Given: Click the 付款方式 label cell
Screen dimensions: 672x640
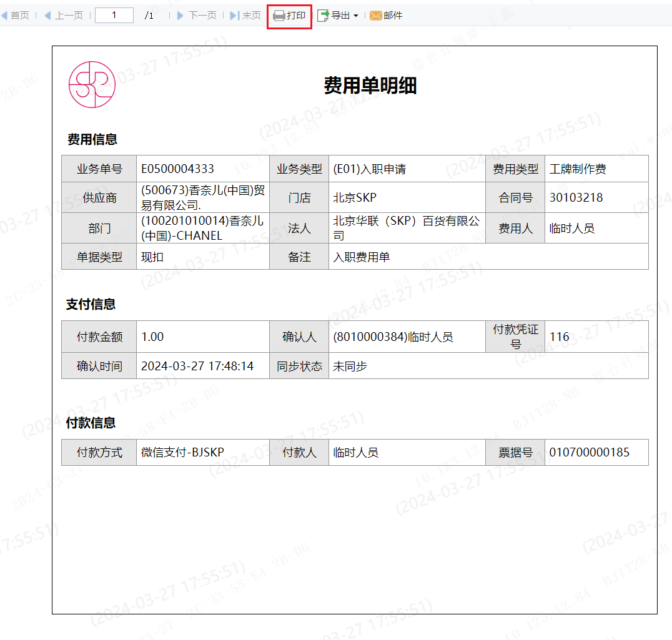Looking at the screenshot, I should [99, 452].
